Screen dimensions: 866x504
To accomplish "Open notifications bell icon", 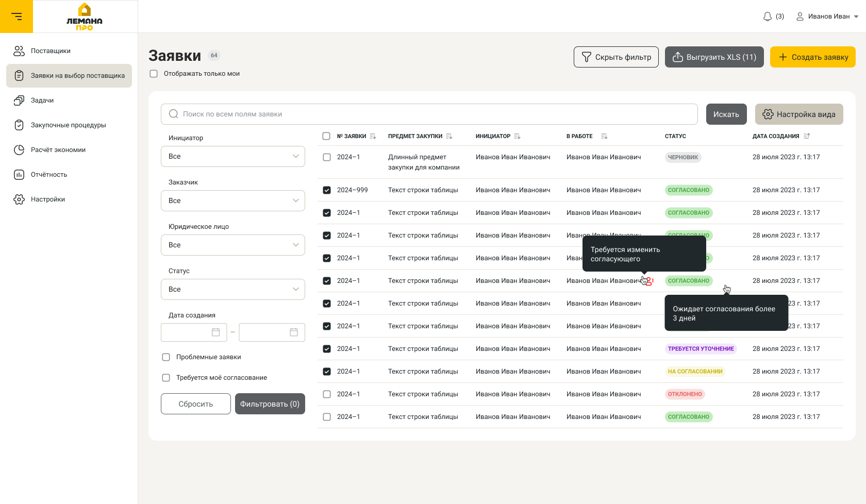I will click(x=768, y=16).
